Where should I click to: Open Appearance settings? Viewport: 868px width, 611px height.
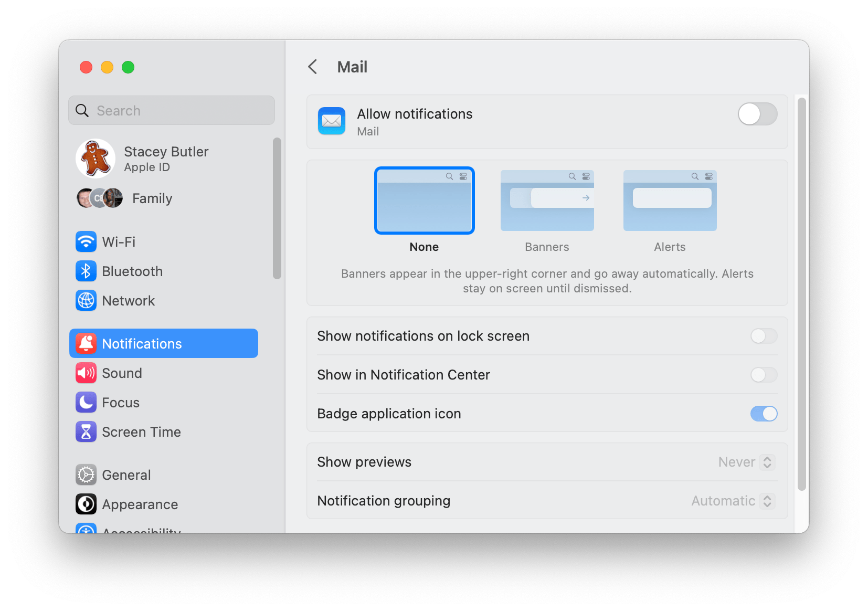[x=164, y=504]
